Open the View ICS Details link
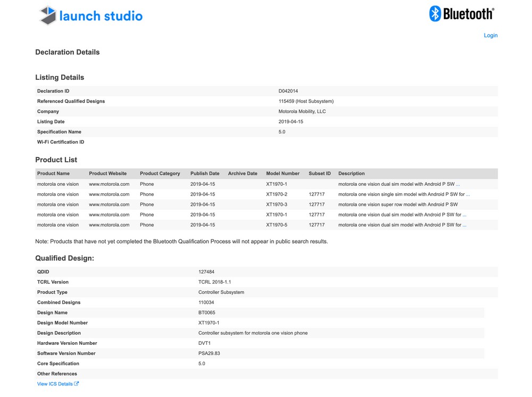Viewport: 532px width, 397px height. [55, 384]
